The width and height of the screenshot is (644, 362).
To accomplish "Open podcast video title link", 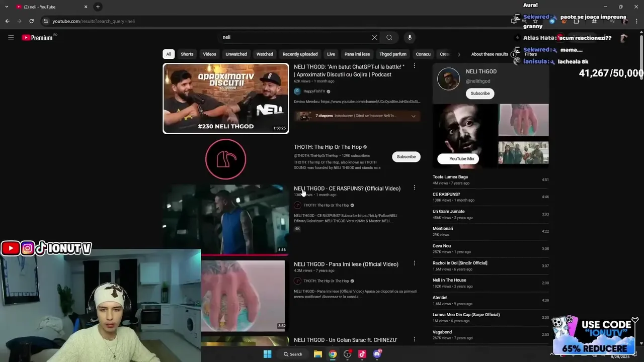I will [x=350, y=70].
